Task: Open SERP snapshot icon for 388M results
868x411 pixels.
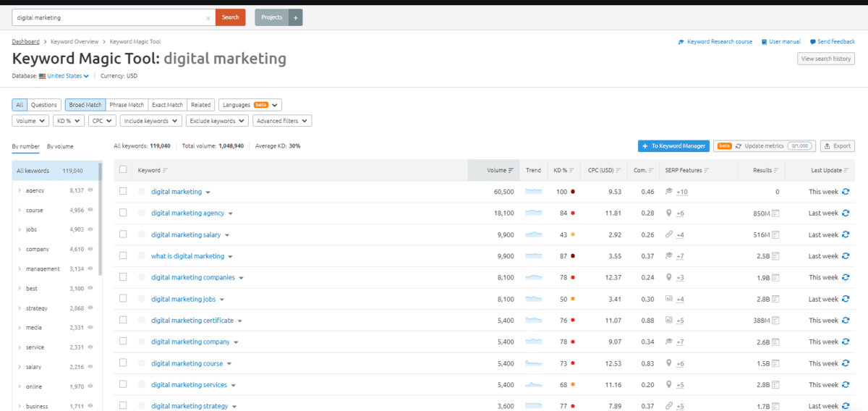Action: (775, 321)
